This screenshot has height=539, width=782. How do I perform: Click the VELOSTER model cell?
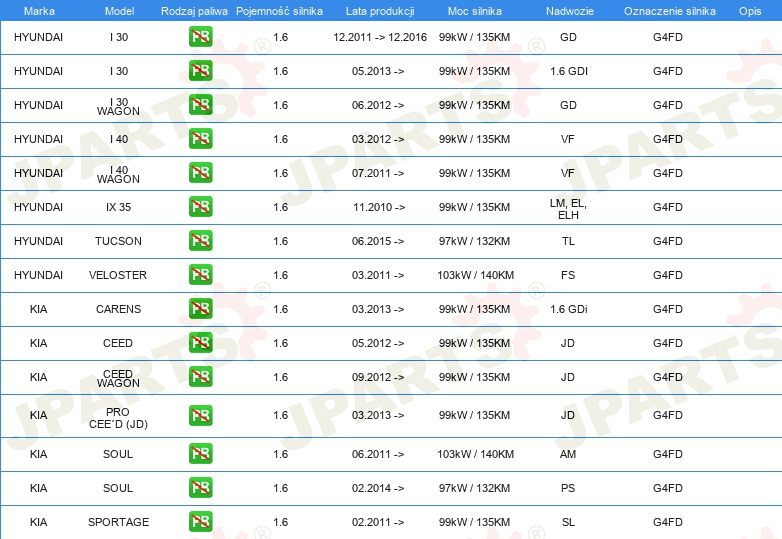point(118,275)
